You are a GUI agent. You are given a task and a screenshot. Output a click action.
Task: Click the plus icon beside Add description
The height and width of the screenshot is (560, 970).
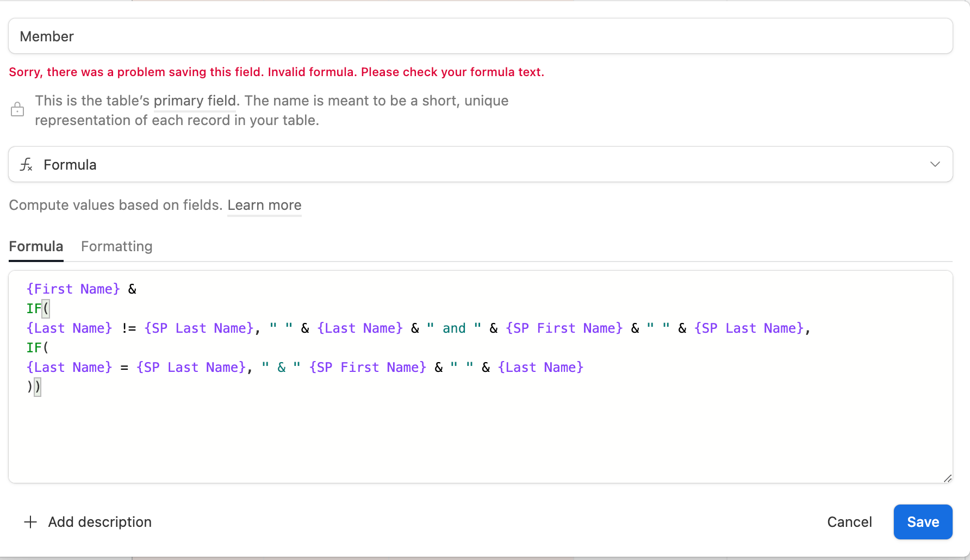(30, 522)
